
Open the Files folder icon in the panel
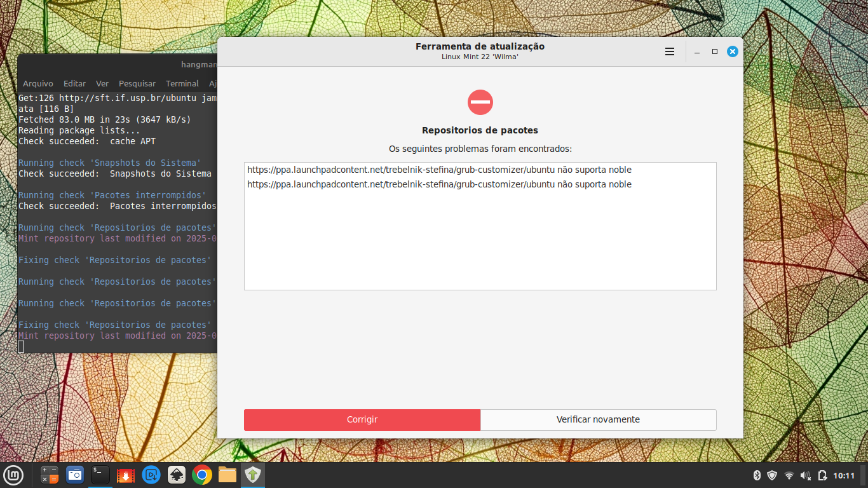point(227,475)
